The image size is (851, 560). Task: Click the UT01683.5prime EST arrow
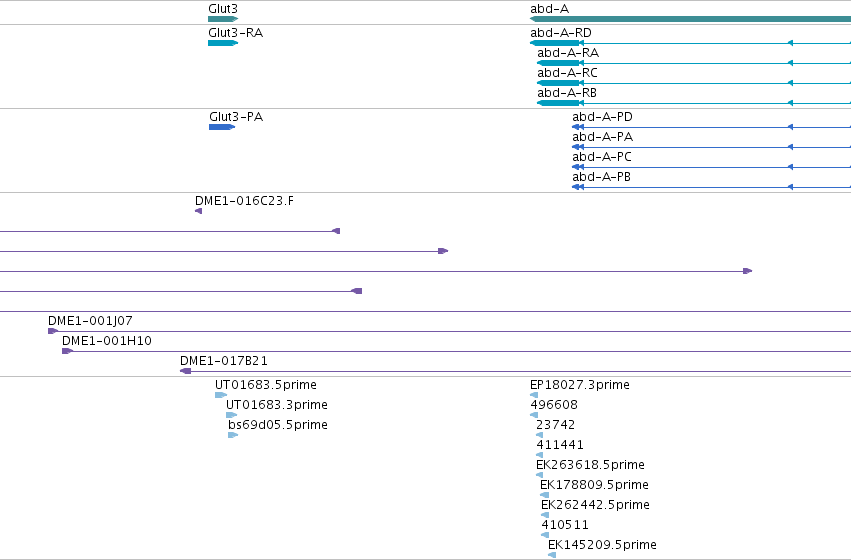click(221, 395)
